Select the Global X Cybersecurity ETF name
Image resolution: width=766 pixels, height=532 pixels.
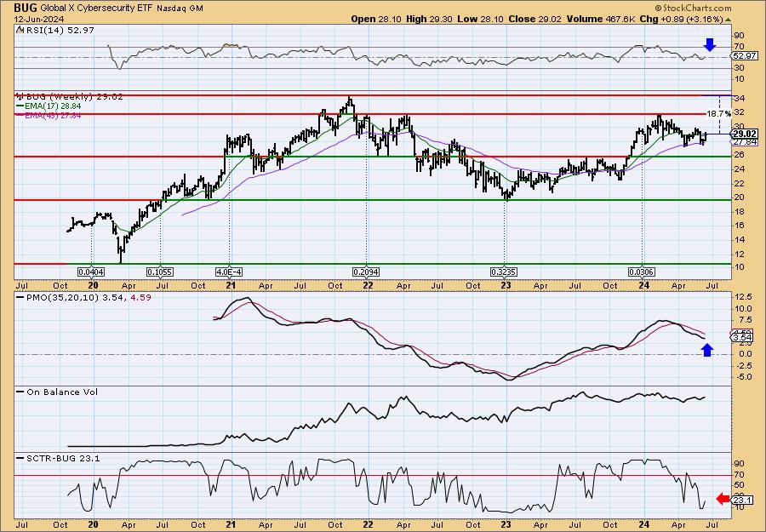(x=97, y=9)
